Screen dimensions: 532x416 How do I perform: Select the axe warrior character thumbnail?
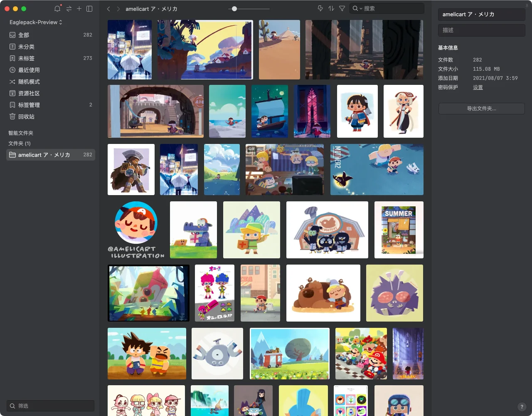(131, 169)
